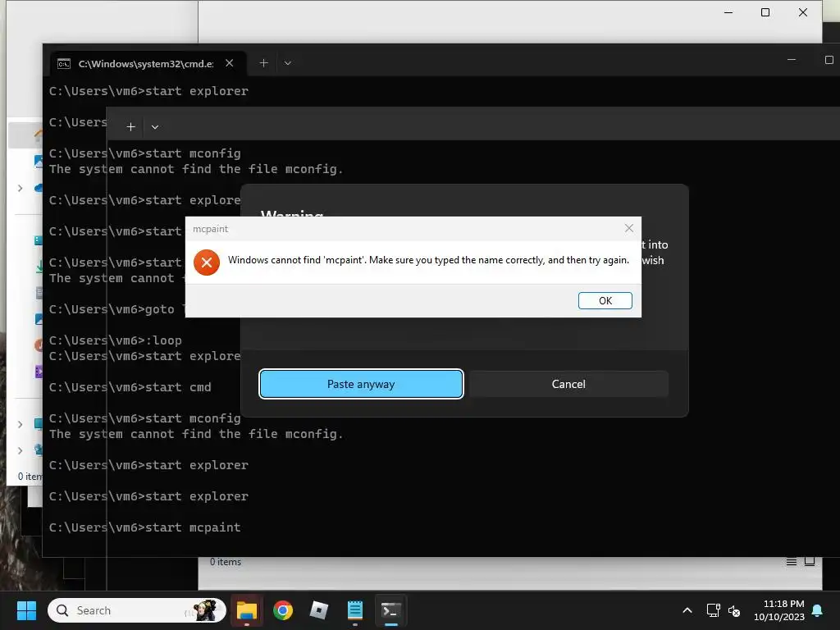Open network status tray icon

(x=713, y=610)
